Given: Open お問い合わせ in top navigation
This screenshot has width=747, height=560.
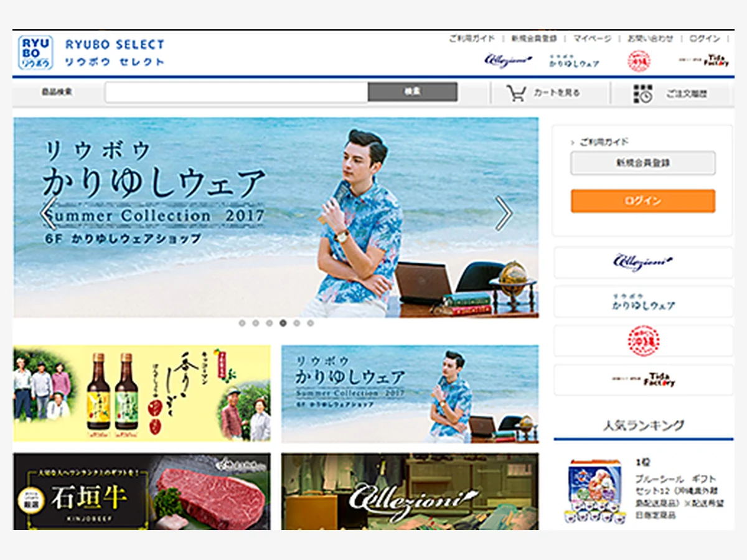Looking at the screenshot, I should (x=650, y=39).
